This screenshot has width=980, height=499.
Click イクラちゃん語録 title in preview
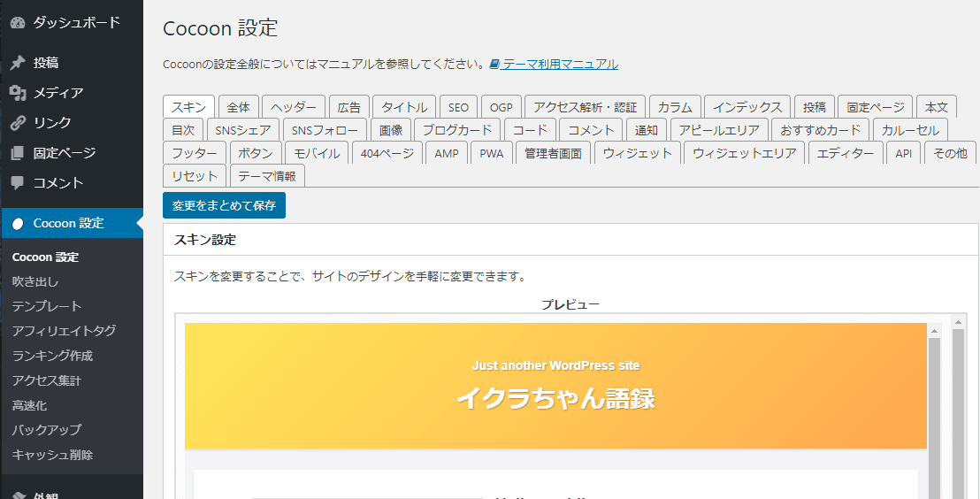555,398
